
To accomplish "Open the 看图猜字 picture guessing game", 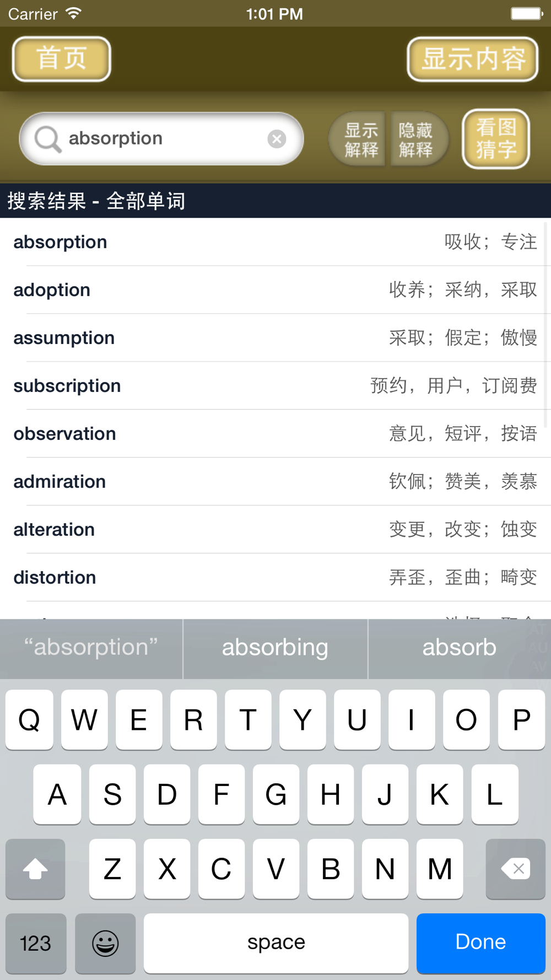I will click(x=496, y=139).
